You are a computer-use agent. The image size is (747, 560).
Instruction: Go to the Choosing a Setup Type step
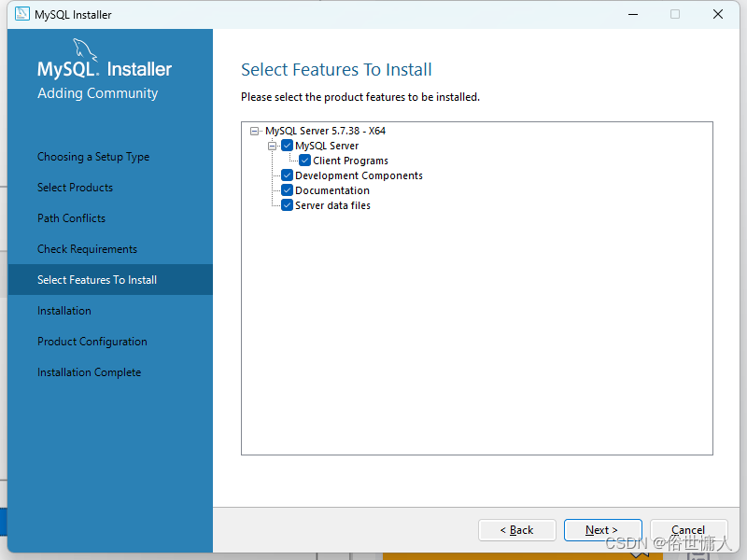(x=93, y=157)
